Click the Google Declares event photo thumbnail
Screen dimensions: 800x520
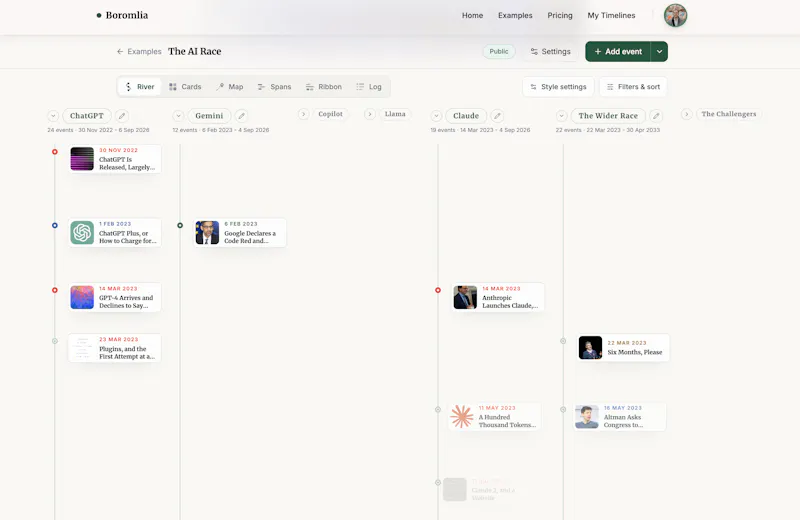tap(207, 233)
